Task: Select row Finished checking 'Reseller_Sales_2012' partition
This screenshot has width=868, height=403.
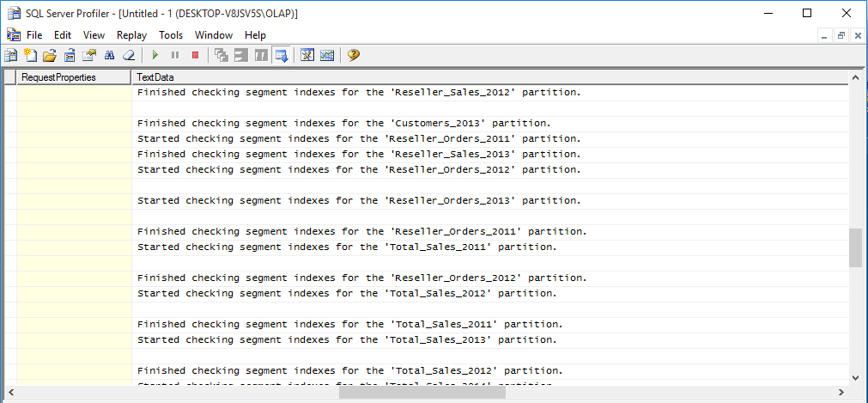Action: tap(426, 93)
